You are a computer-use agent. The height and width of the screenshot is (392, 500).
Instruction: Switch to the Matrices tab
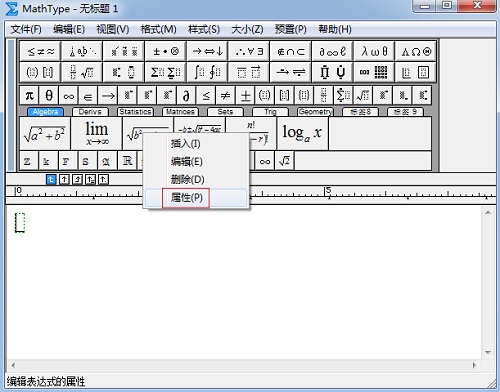(x=180, y=112)
